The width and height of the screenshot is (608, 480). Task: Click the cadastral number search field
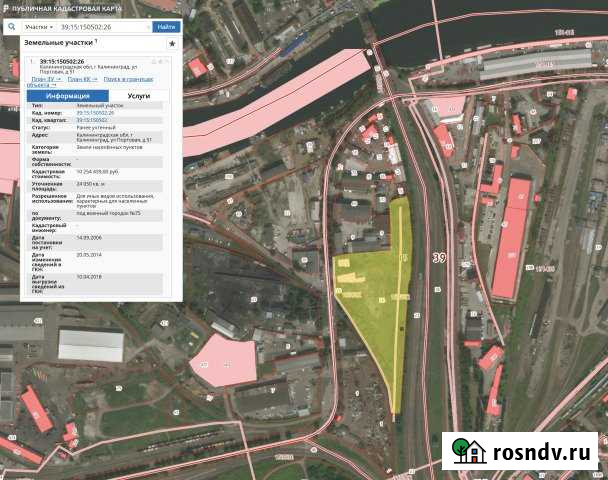point(103,27)
